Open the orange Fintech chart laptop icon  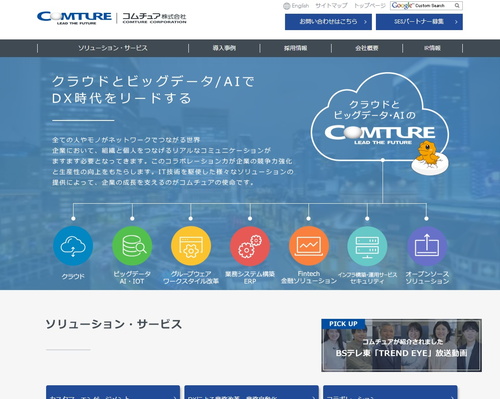(x=309, y=246)
